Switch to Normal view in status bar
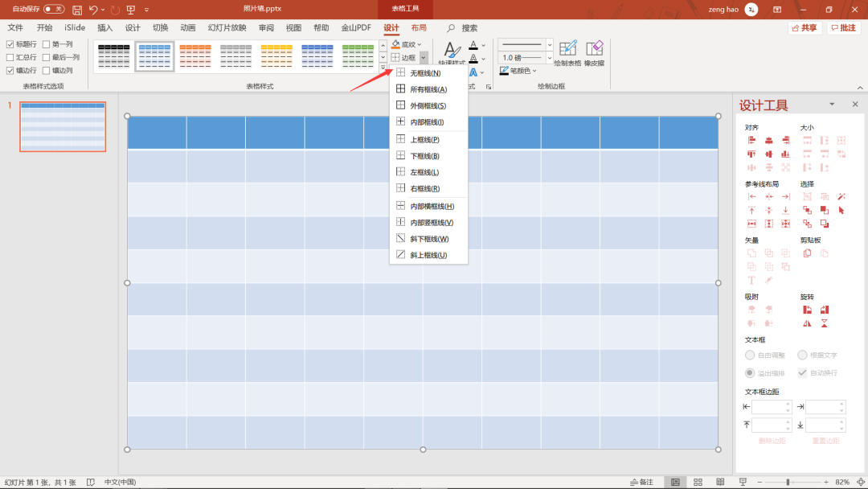The width and height of the screenshot is (868, 489). pyautogui.click(x=675, y=482)
